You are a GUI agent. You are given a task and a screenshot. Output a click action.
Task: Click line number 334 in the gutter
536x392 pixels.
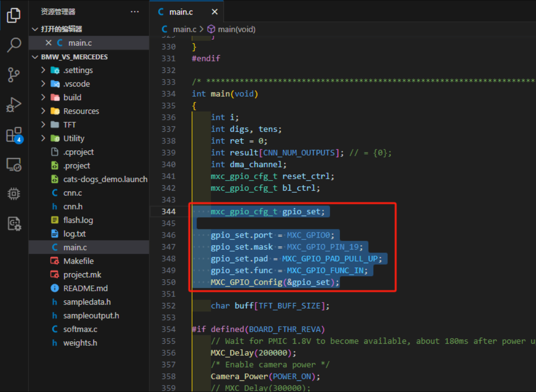pos(169,94)
